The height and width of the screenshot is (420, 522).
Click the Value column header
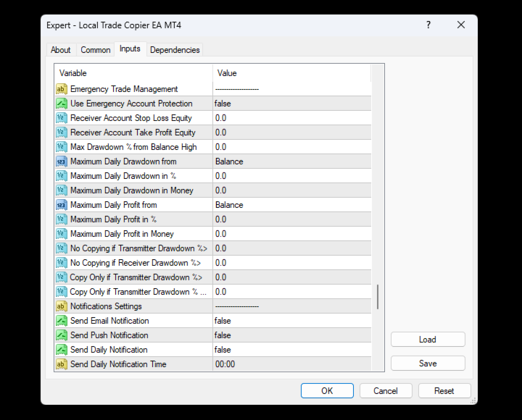pos(291,73)
